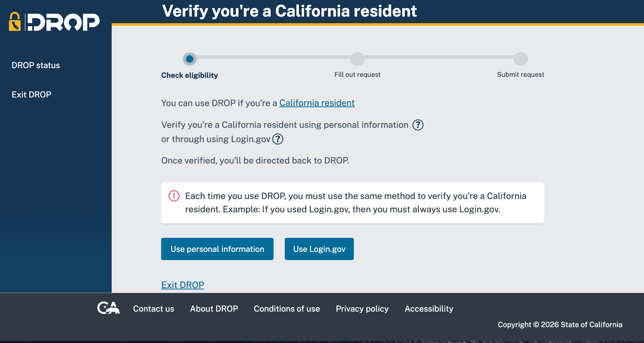Screen dimensions: 644x343
Task: Open Conditions of use footer link
Action: (x=287, y=309)
